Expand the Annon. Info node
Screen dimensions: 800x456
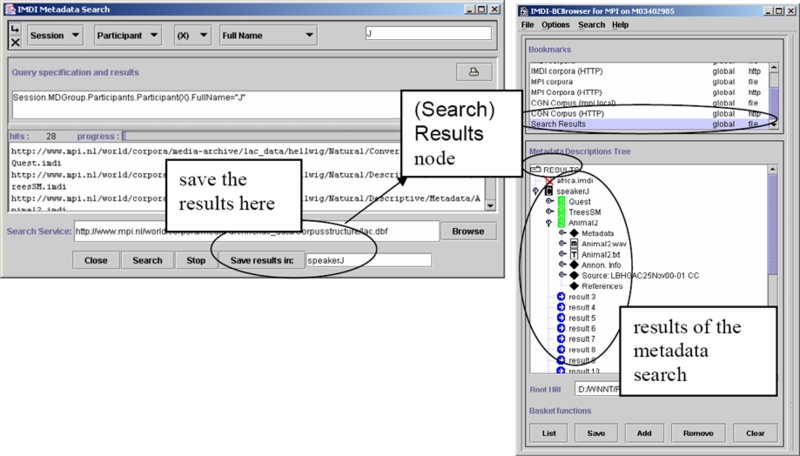pos(562,265)
